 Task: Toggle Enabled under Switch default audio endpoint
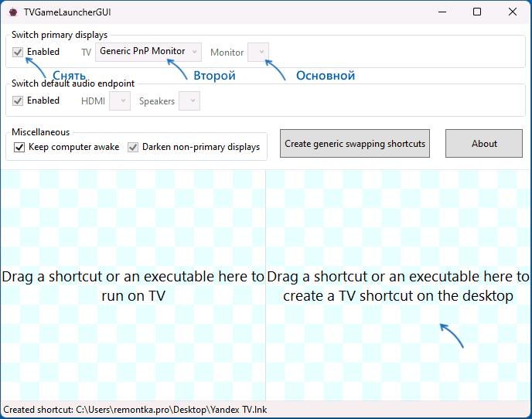point(18,100)
